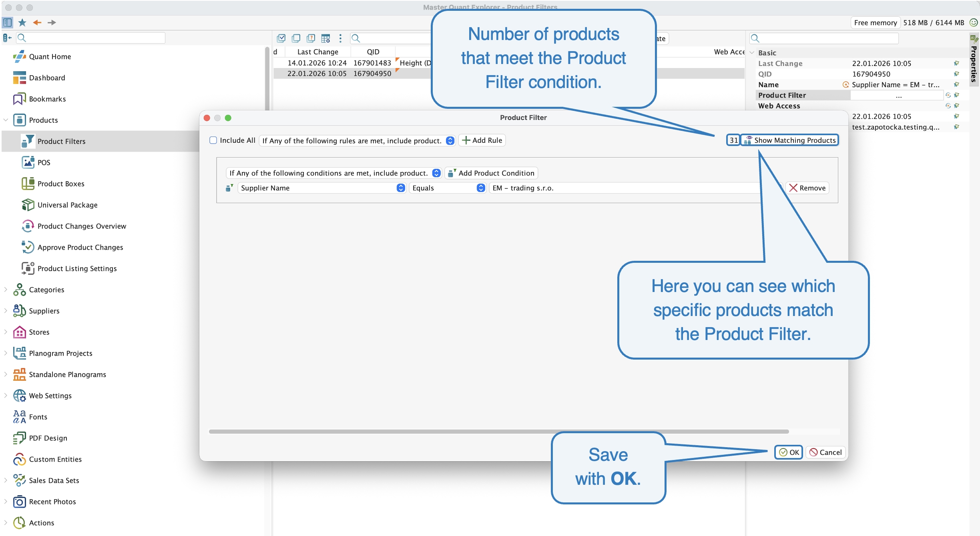Reset the Product Filter property value
Image resolution: width=980 pixels, height=536 pixels.
pyautogui.click(x=948, y=95)
